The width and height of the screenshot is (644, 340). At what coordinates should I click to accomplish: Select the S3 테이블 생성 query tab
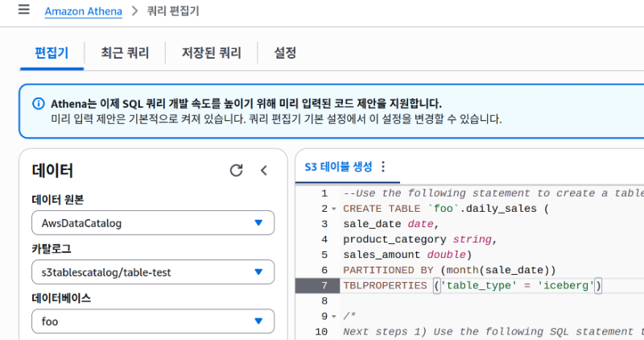click(338, 167)
